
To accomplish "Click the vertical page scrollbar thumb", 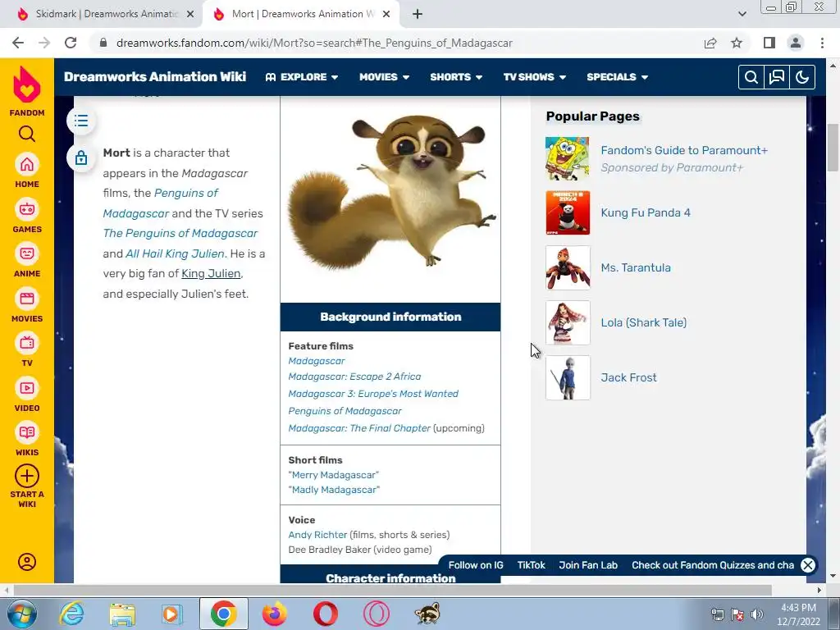I will (x=833, y=148).
